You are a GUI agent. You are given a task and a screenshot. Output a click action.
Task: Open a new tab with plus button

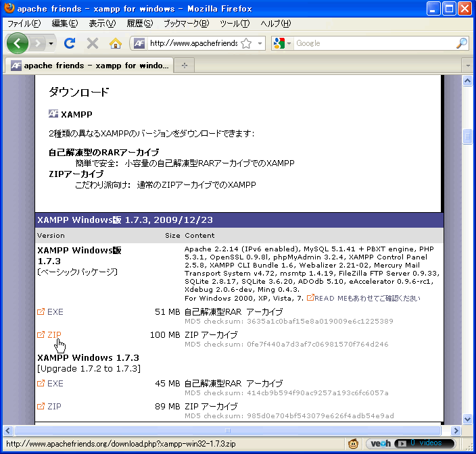tap(185, 66)
